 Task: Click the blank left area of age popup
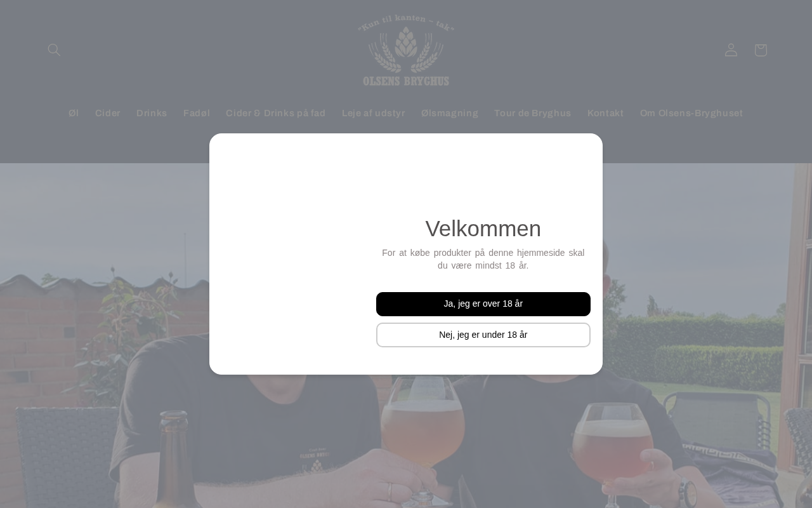[x=292, y=254]
